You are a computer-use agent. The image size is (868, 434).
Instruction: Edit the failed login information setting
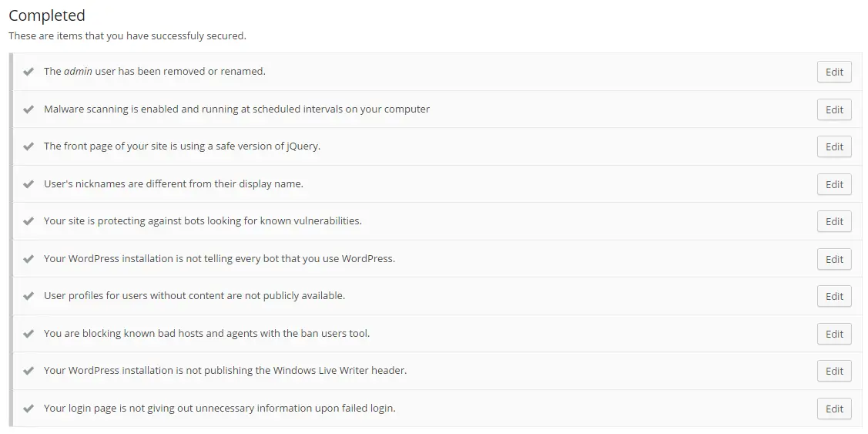834,409
